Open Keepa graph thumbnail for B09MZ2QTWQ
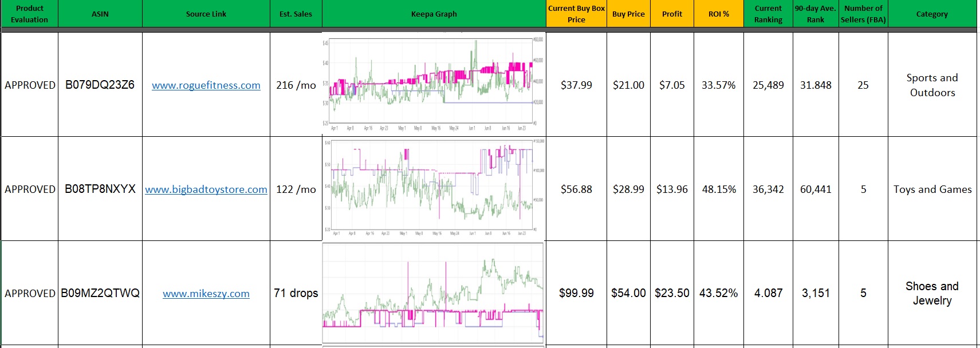This screenshot has height=348, width=980. pyautogui.click(x=433, y=293)
